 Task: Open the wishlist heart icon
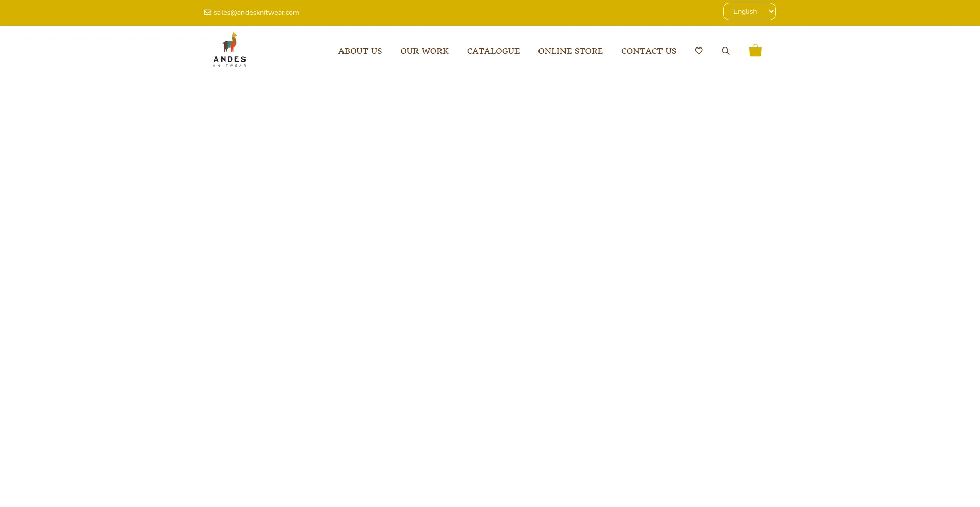click(699, 51)
